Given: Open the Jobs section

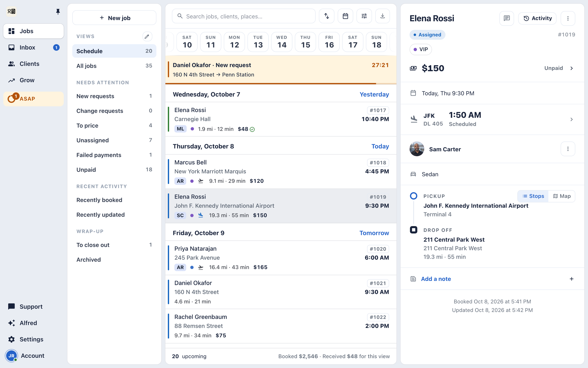Looking at the screenshot, I should [33, 31].
